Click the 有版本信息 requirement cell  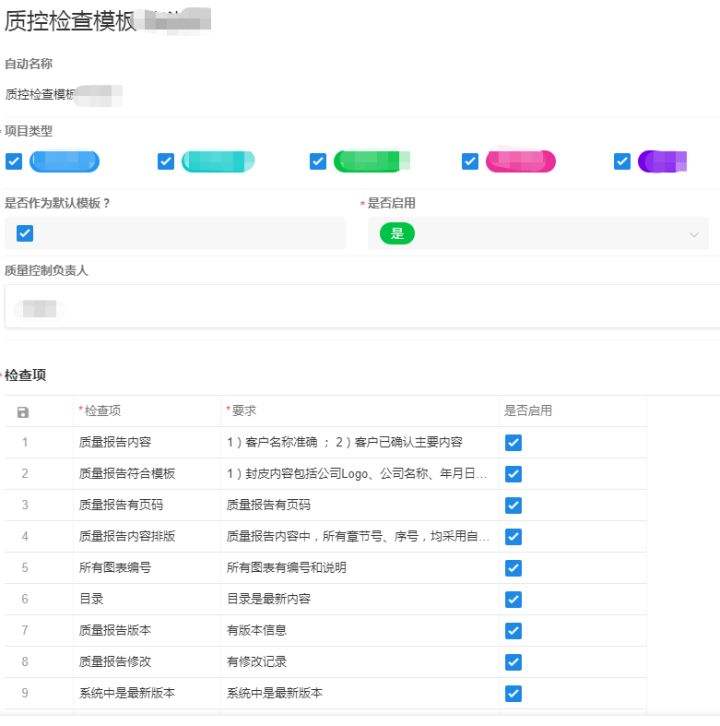(358, 631)
